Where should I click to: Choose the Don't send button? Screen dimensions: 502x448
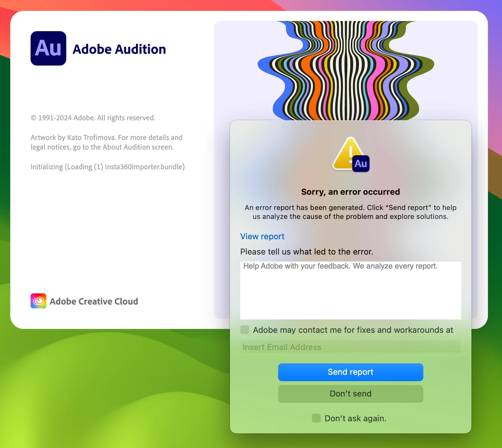tap(350, 394)
